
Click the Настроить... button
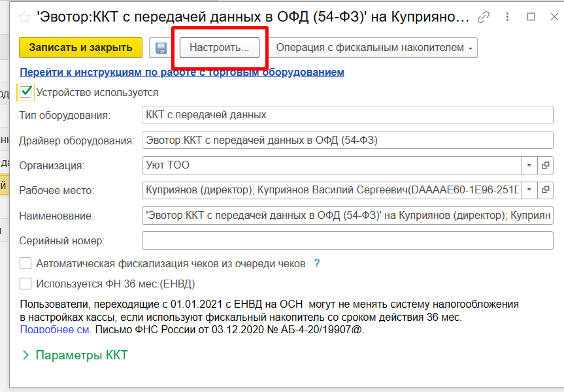tap(219, 48)
